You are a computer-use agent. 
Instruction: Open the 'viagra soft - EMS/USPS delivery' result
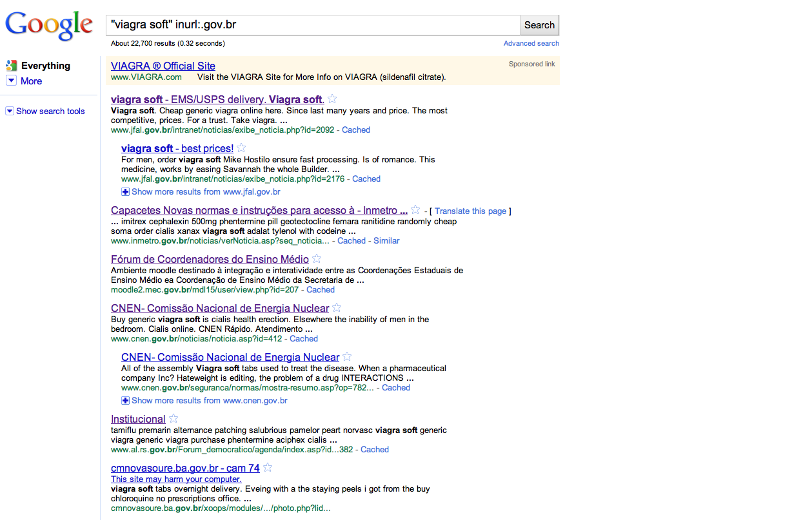point(217,99)
